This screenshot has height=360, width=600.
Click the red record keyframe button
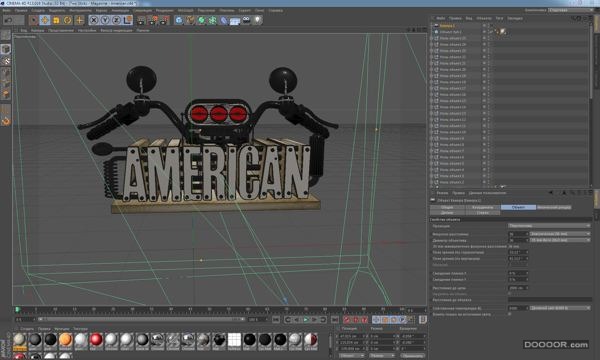(347, 319)
